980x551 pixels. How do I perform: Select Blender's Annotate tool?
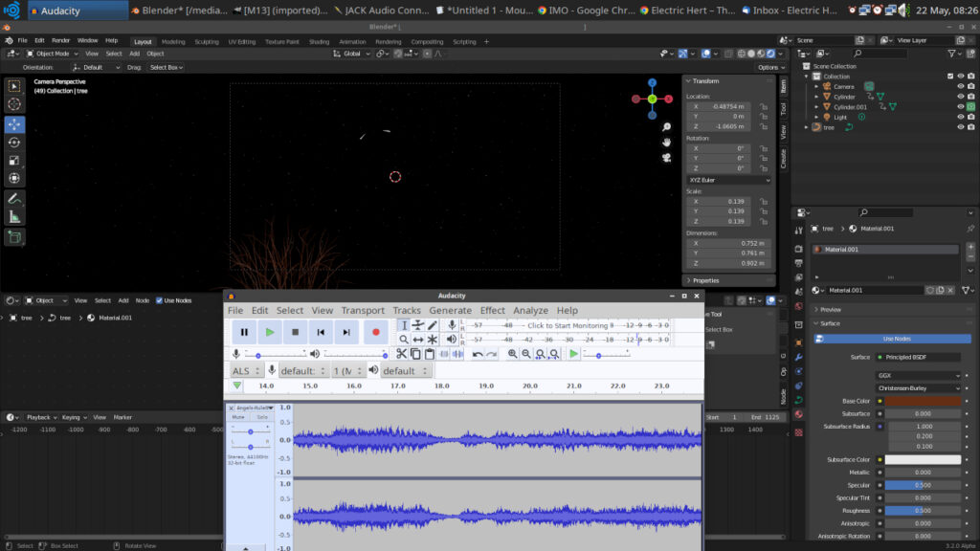[14, 199]
